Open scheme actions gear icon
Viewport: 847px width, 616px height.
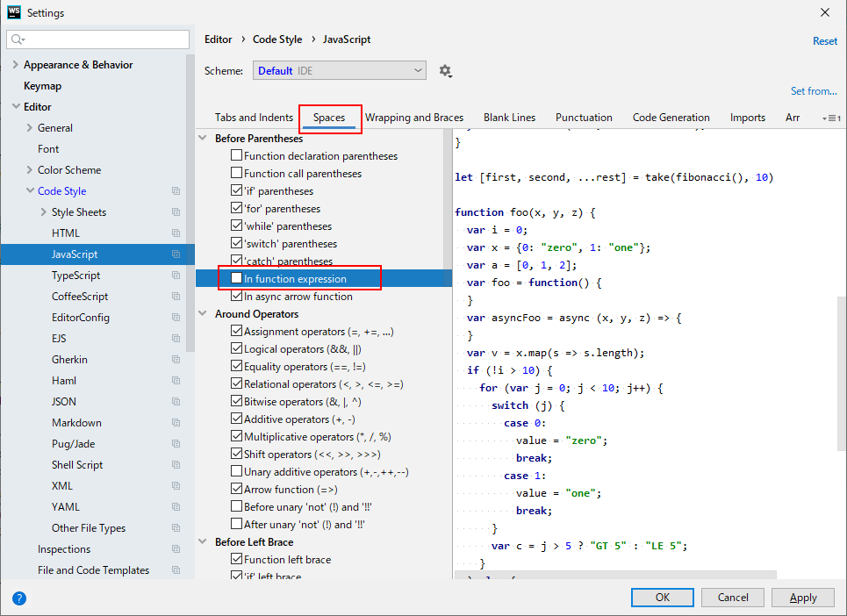point(446,71)
